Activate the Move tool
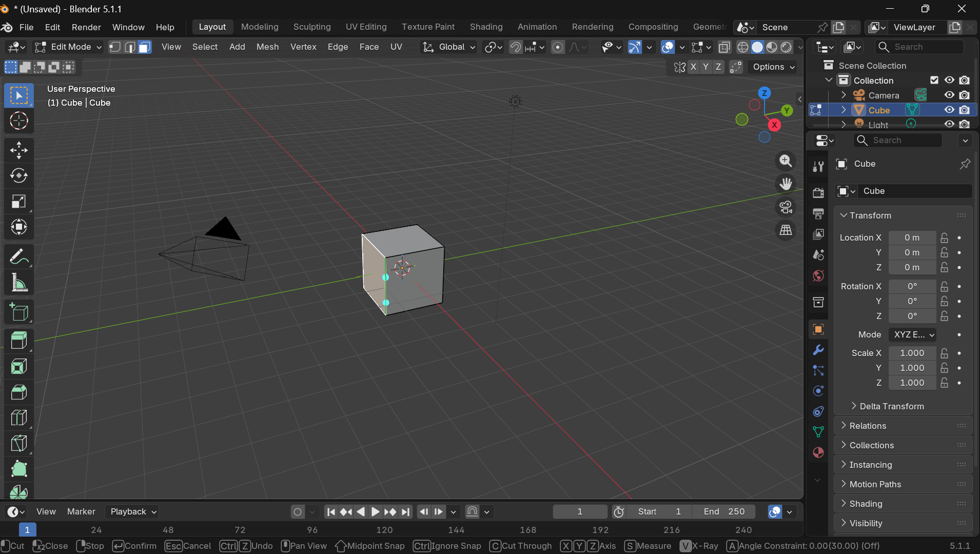 [19, 150]
